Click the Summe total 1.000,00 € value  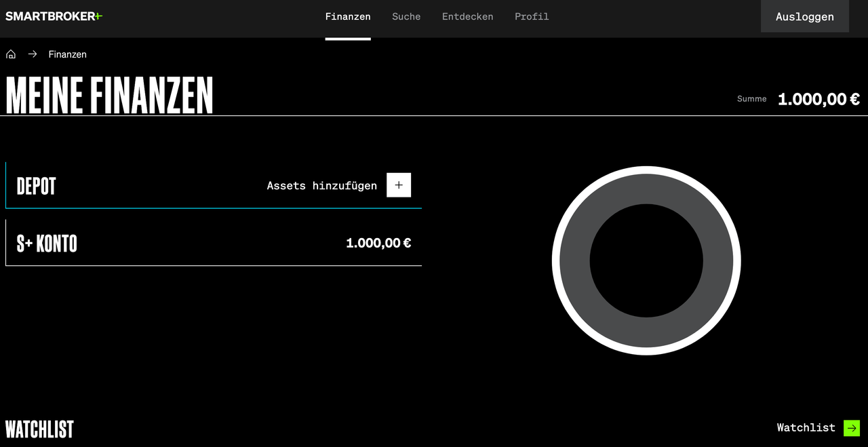pos(818,99)
